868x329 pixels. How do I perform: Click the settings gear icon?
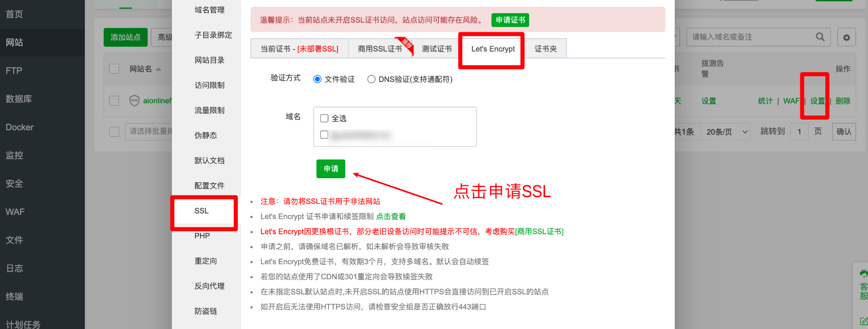[x=846, y=37]
